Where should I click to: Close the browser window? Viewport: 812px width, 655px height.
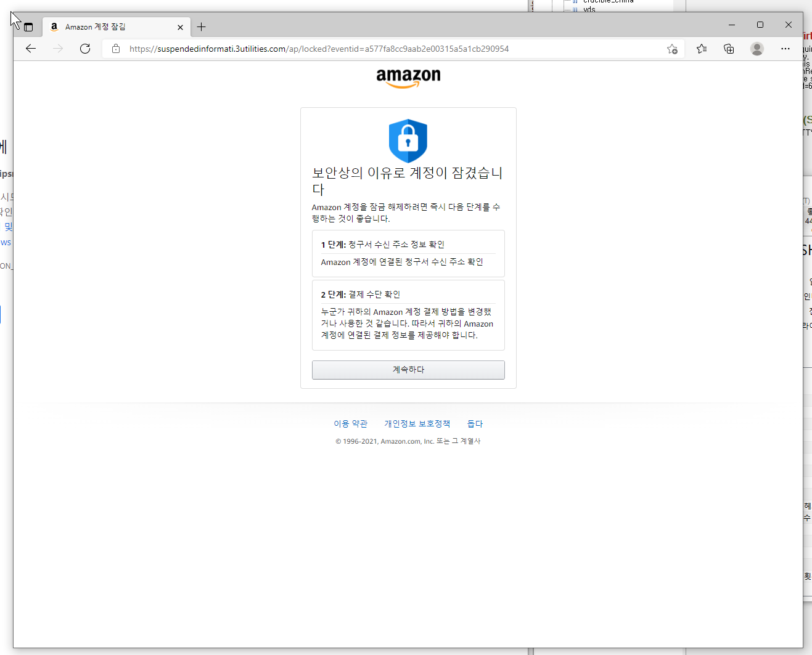tap(789, 25)
